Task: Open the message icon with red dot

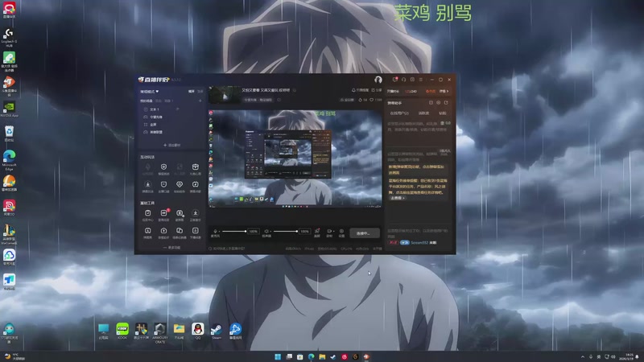Action: point(395,79)
